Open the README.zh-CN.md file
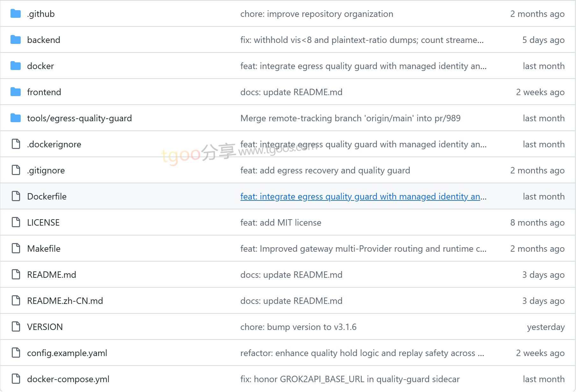The width and height of the screenshot is (576, 392). pyautogui.click(x=65, y=301)
